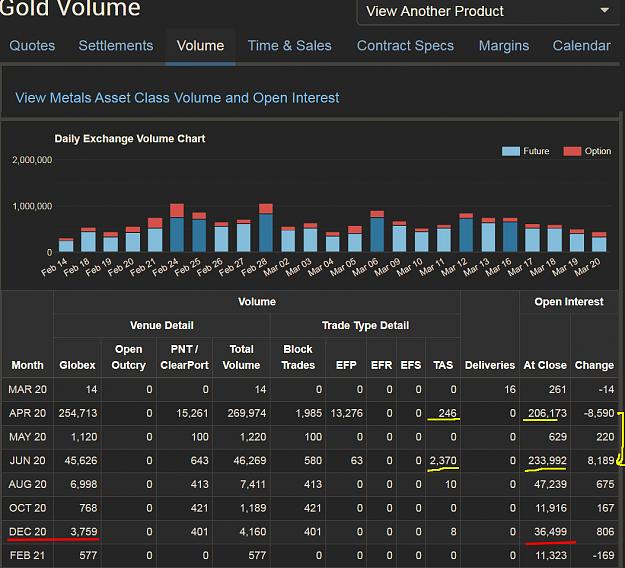Toggle the Future legend swatch

pos(511,151)
